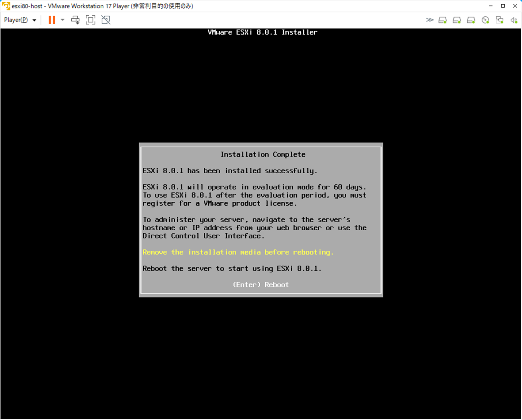The height and width of the screenshot is (420, 522).
Task: Click the 'Direct Control User Interface.' line
Action: tap(203, 236)
